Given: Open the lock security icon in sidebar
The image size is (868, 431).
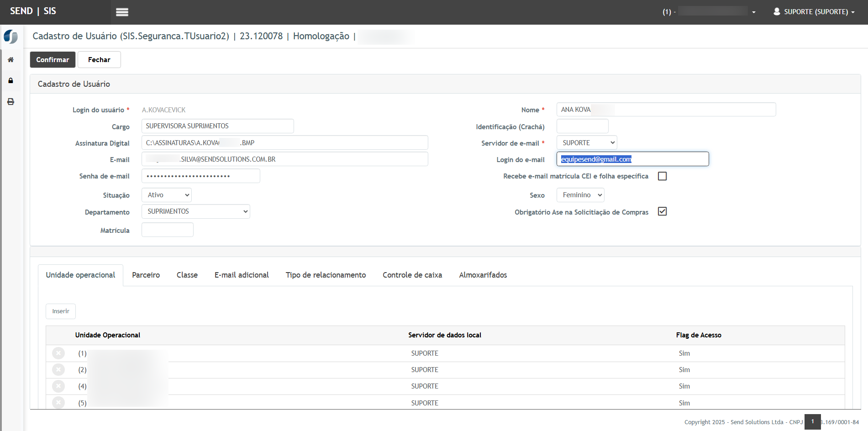Looking at the screenshot, I should [x=11, y=81].
